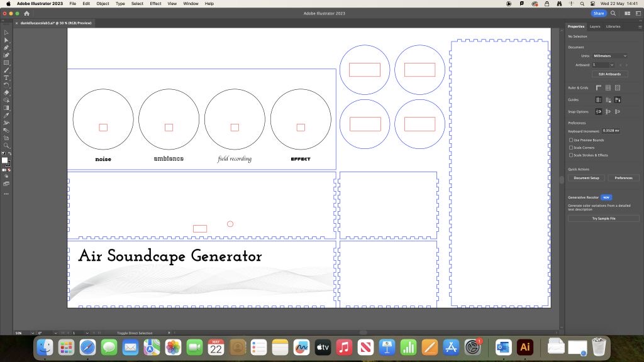Select the Zoom tool
The height and width of the screenshot is (362, 644).
6,145
